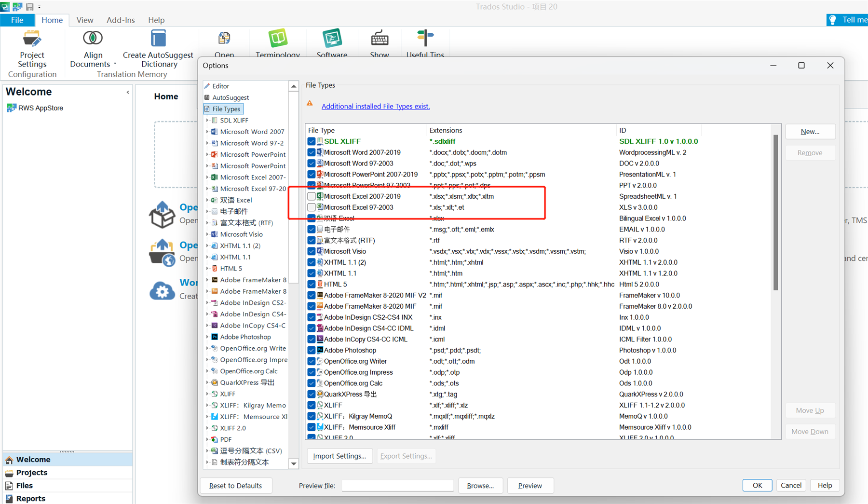Switch to the Add-Ins ribbon tab
868x504 pixels.
coord(121,20)
